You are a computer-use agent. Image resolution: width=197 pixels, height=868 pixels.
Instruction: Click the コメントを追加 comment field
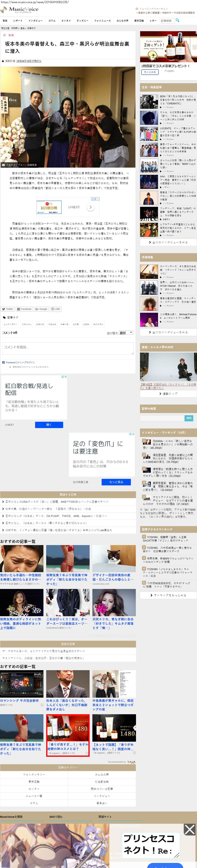tap(68, 348)
